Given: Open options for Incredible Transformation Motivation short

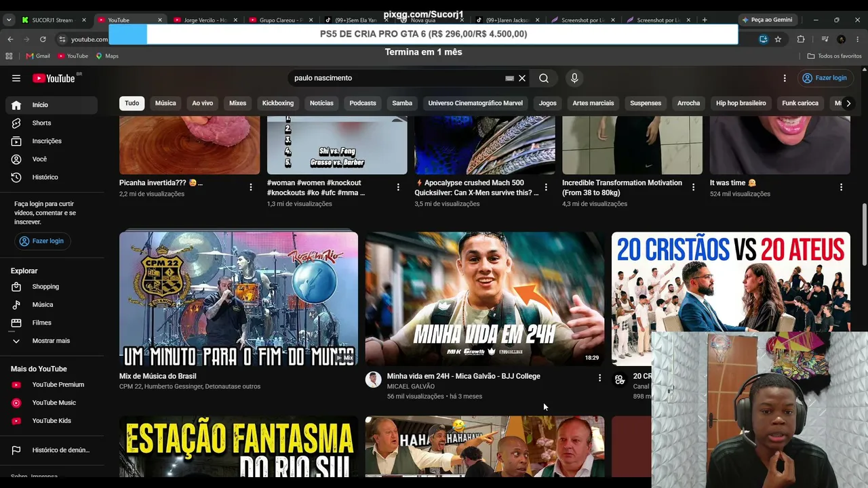Looking at the screenshot, I should point(694,187).
